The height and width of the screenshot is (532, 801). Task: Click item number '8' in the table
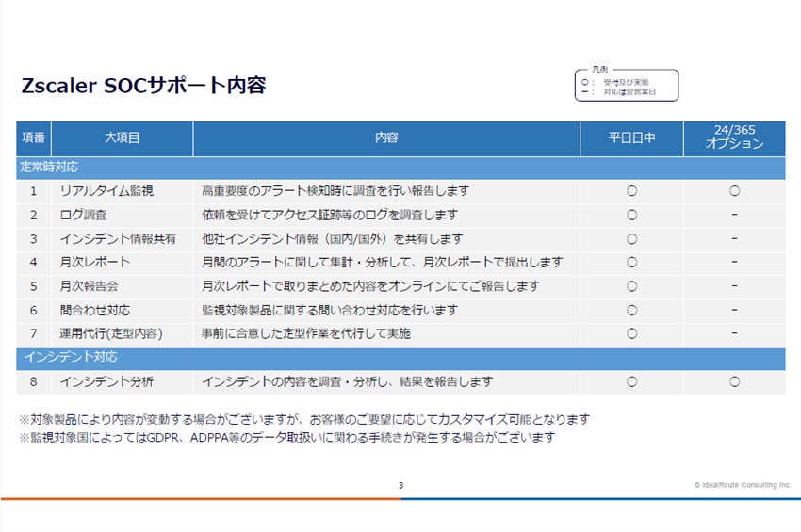34,382
